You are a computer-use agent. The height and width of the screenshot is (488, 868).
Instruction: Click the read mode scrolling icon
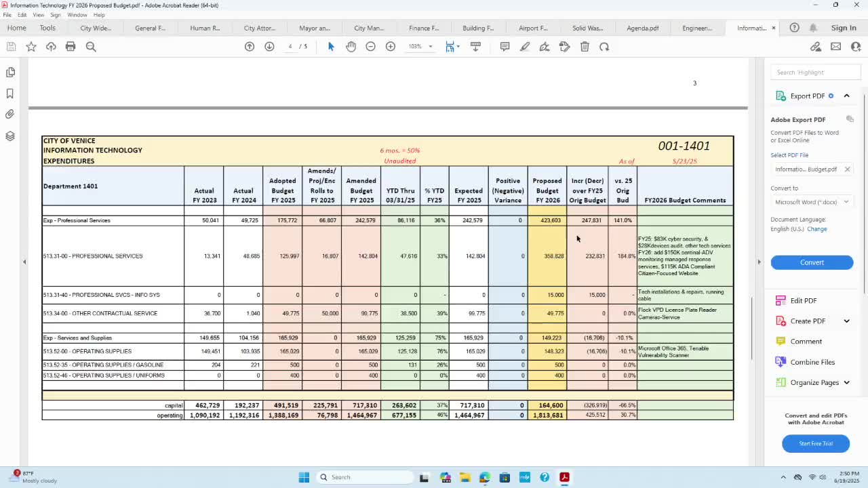pyautogui.click(x=475, y=46)
